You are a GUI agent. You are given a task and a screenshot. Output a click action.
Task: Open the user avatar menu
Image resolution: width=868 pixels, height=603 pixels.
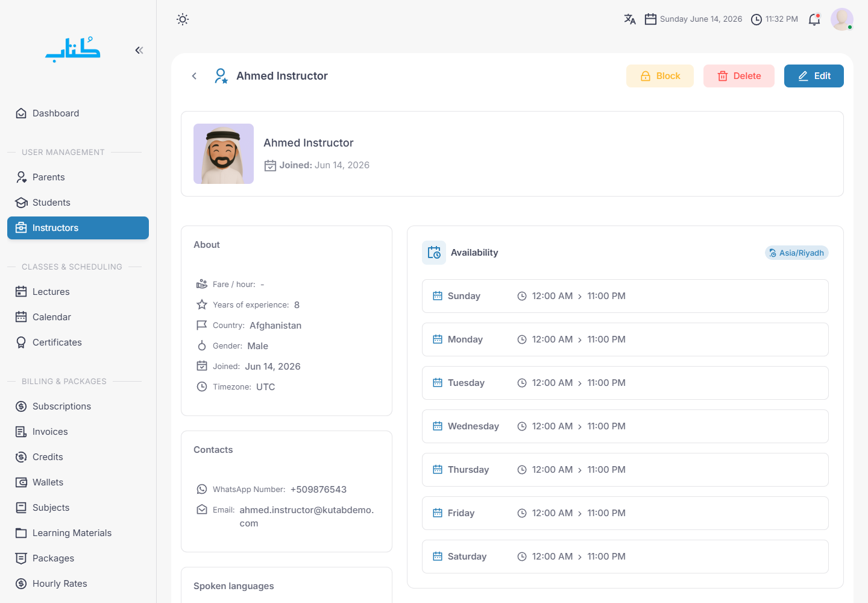(x=842, y=19)
